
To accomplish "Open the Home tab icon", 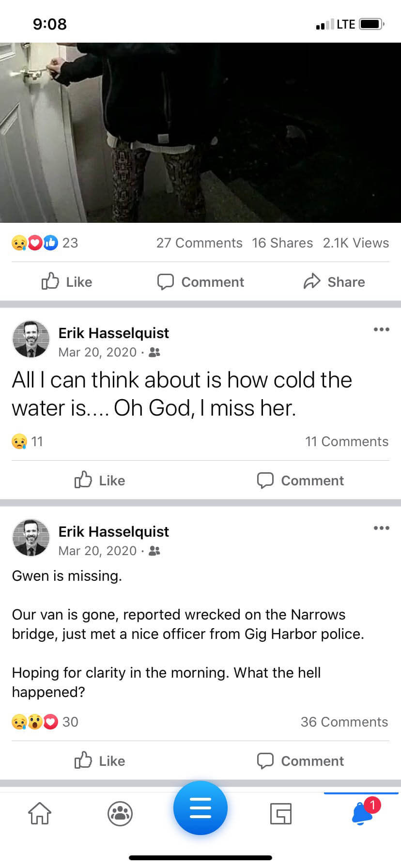I will click(x=40, y=813).
